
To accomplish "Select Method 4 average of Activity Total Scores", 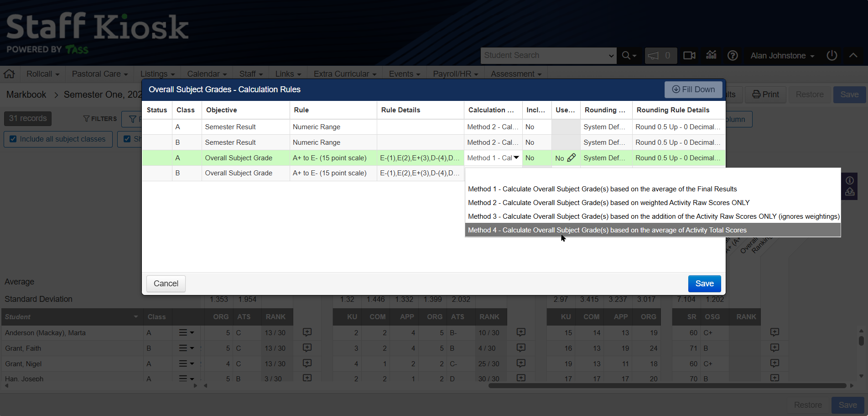I will tap(607, 230).
